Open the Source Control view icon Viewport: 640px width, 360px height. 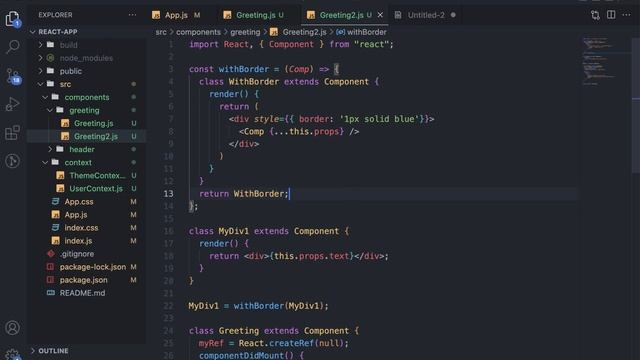(13, 76)
